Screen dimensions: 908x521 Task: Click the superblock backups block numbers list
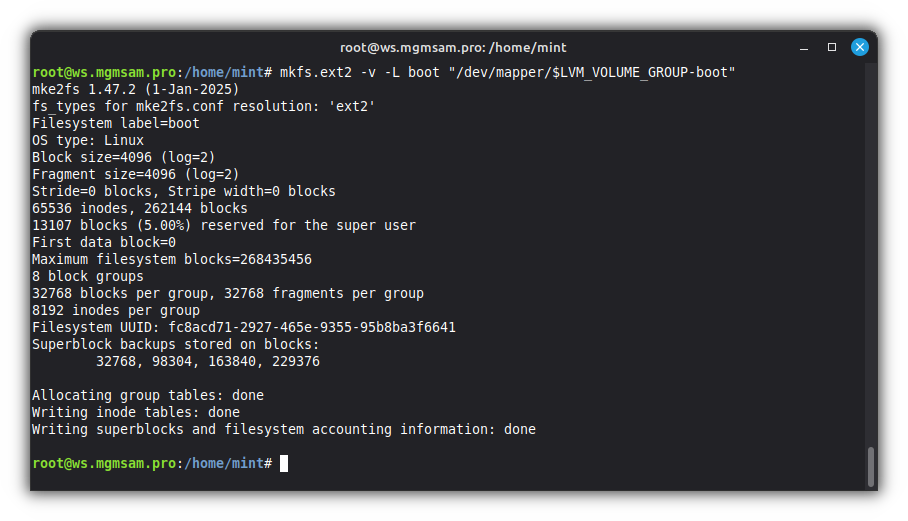coord(207,361)
